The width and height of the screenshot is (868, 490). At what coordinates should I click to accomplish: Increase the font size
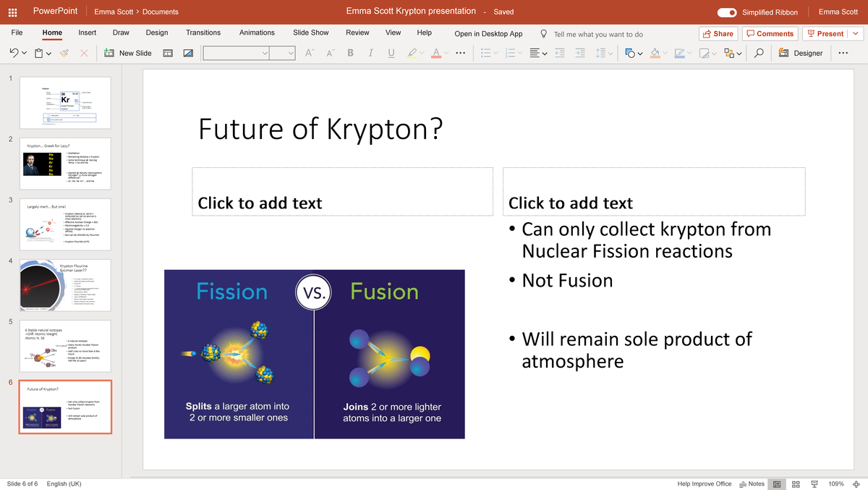coord(308,53)
